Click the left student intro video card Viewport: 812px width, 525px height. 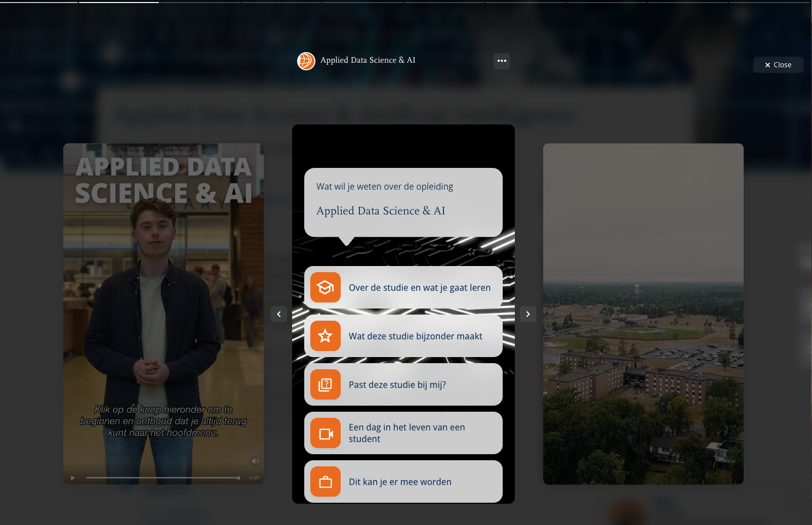coord(163,303)
